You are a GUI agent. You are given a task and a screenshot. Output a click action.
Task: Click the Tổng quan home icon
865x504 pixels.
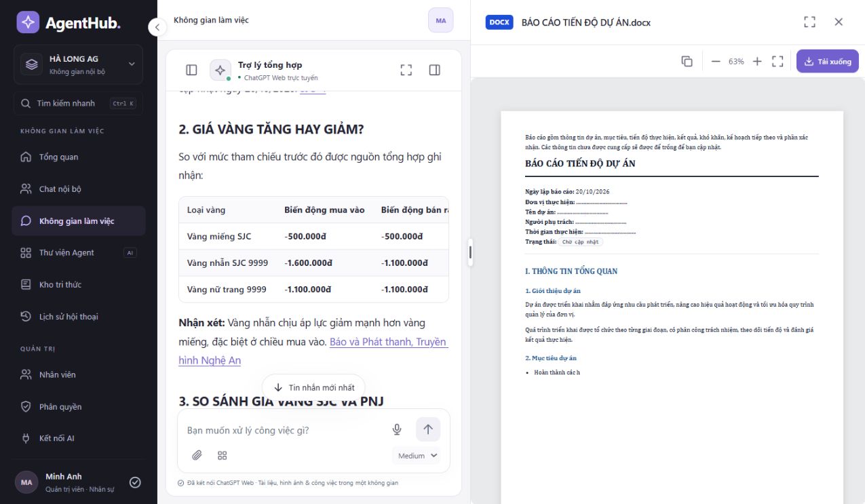(26, 157)
